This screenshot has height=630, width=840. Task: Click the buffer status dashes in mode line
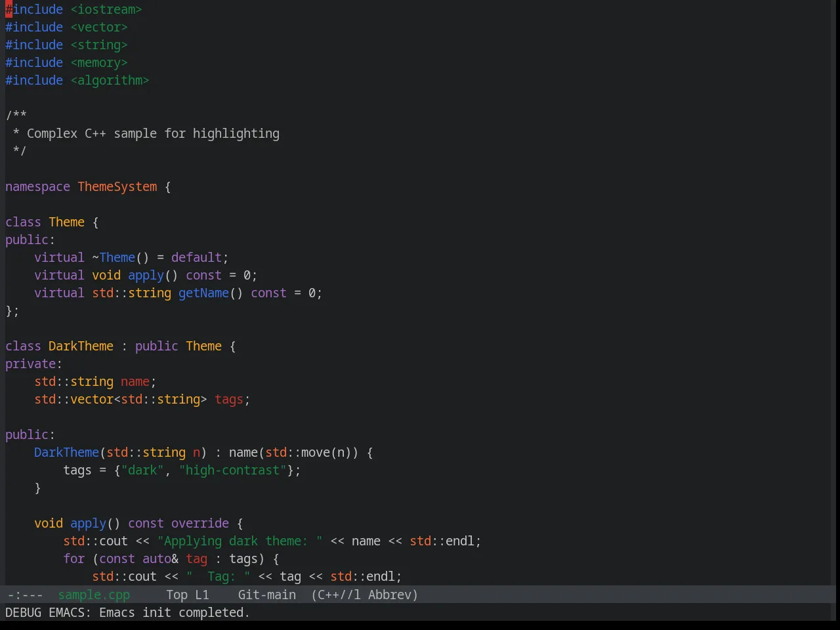(25, 595)
